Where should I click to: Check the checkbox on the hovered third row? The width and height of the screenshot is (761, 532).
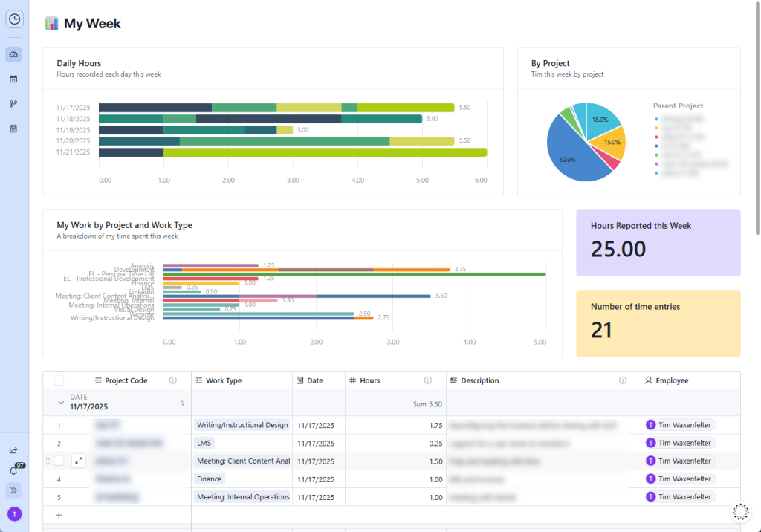pyautogui.click(x=59, y=461)
